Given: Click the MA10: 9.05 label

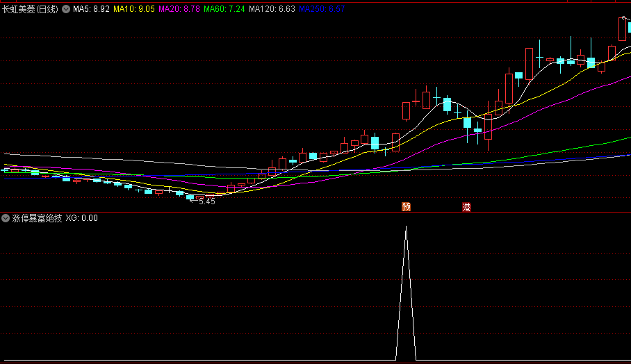Looking at the screenshot, I should tap(134, 9).
